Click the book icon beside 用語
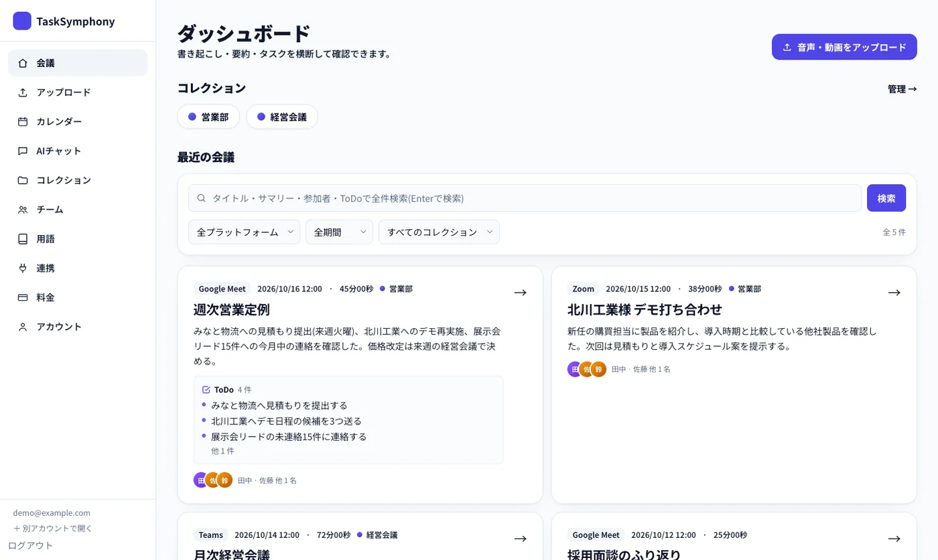 point(23,238)
